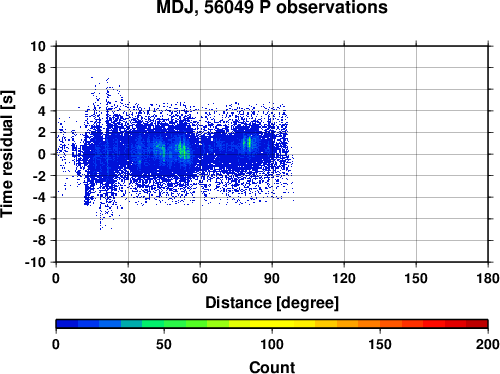
Task: Click the Distance [degree] x-axis label
Action: [x=272, y=303]
